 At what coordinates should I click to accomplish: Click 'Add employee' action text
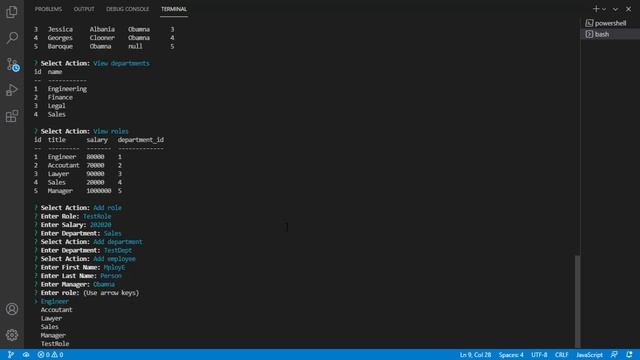[114, 259]
